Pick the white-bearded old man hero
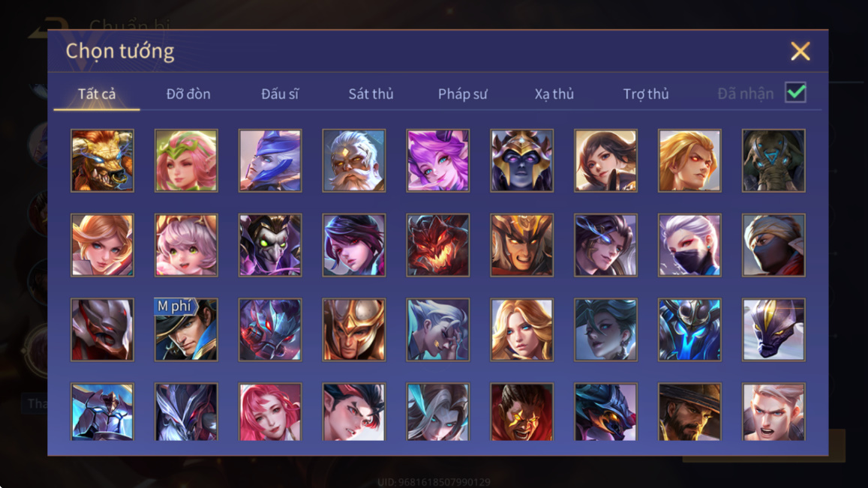 click(354, 160)
